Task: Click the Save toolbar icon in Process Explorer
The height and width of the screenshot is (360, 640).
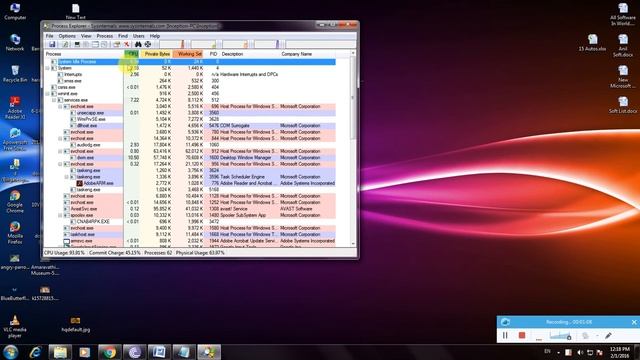Action: pos(52,44)
